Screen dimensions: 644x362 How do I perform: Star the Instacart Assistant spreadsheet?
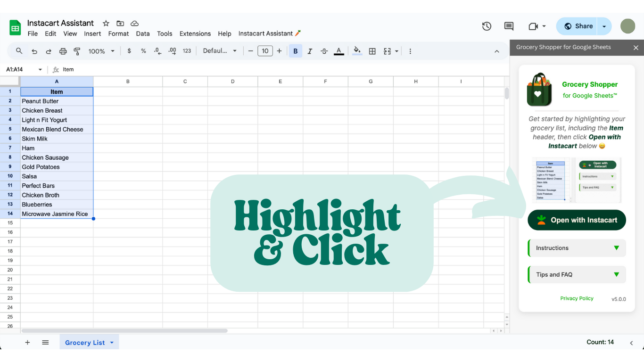pyautogui.click(x=106, y=23)
